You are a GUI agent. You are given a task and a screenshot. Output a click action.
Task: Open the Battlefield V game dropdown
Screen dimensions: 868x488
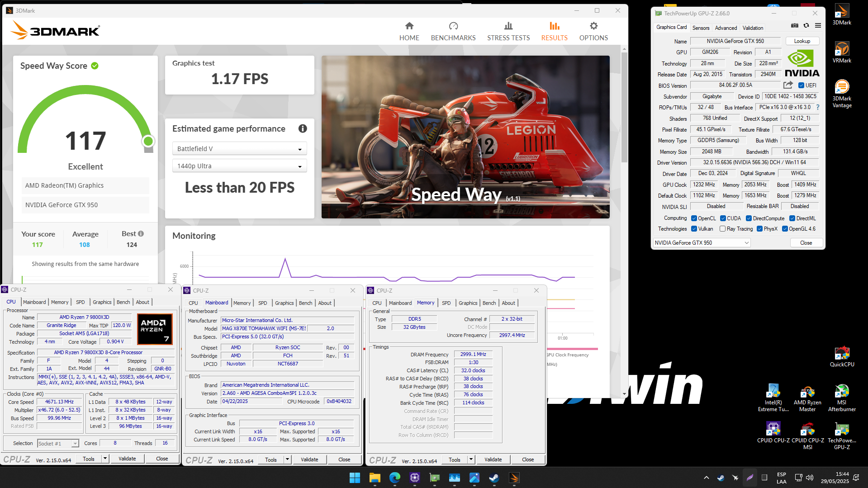[239, 149]
